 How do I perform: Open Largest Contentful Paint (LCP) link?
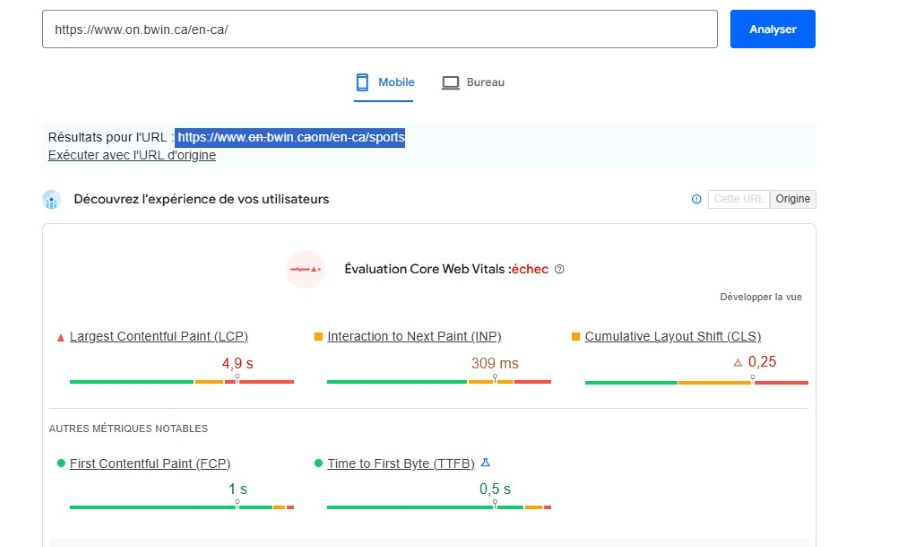(159, 336)
